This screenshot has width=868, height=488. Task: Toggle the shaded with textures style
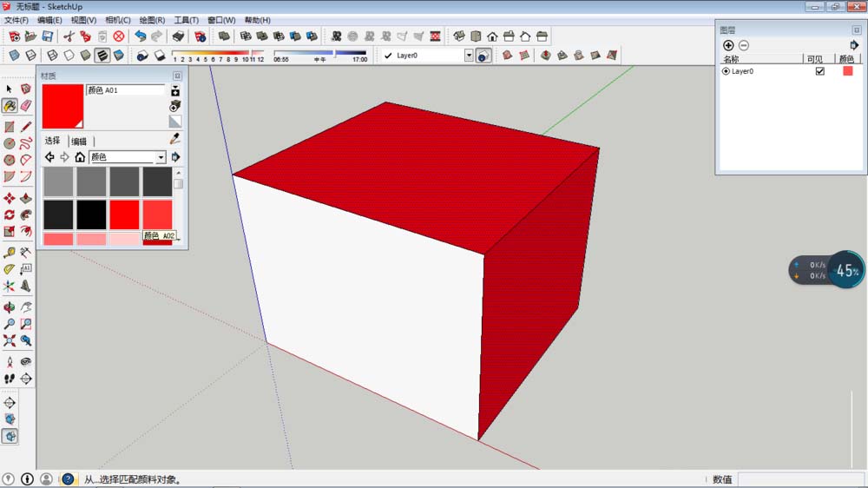102,55
